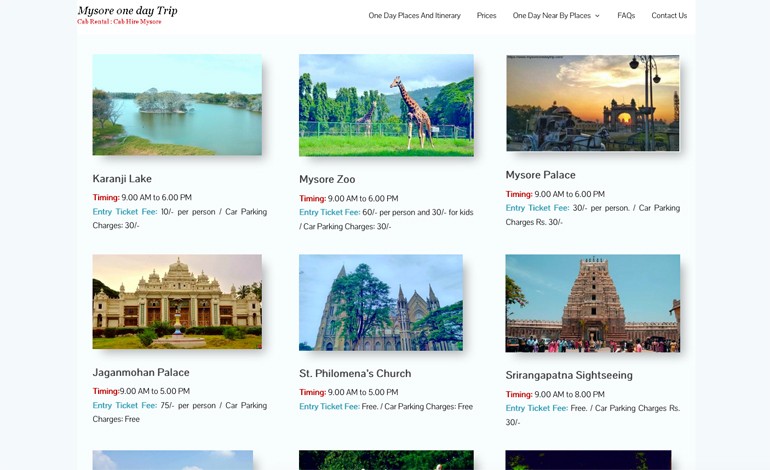Click Srirangapatna Entry Ticket Fee label
This screenshot has width=770, height=470.
[x=537, y=408]
